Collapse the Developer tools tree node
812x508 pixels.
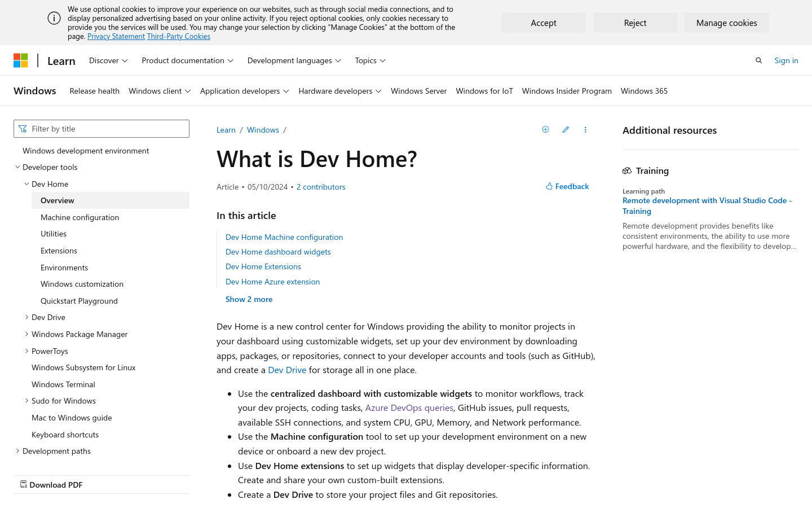(x=17, y=167)
